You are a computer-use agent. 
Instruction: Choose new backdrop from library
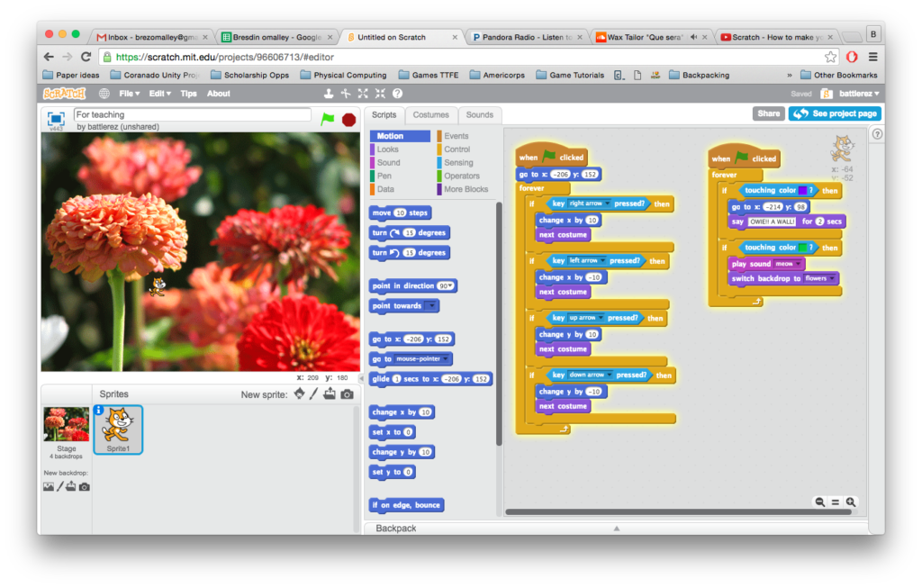[49, 486]
